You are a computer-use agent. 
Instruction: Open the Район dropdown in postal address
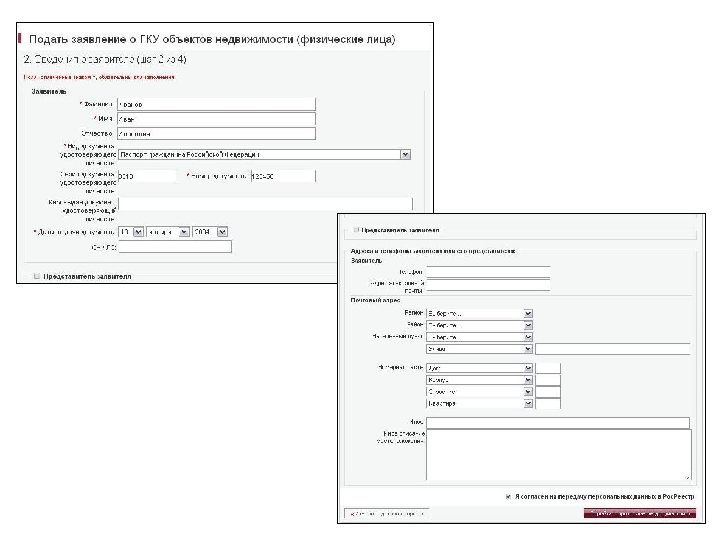(479, 326)
